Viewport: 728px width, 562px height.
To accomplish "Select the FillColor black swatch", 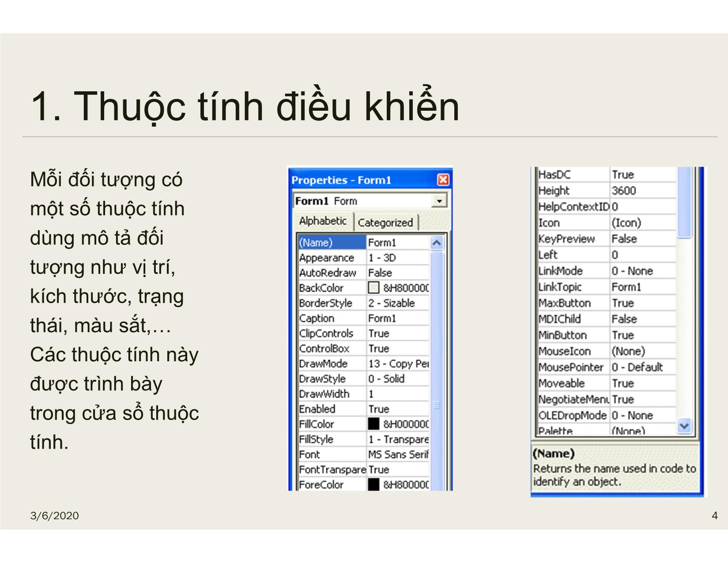I will point(373,424).
